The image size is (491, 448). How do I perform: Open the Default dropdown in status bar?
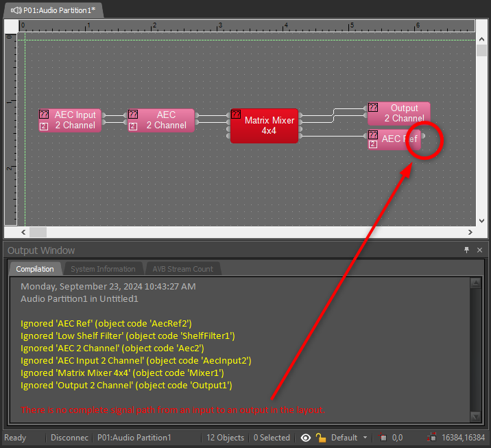pyautogui.click(x=349, y=438)
